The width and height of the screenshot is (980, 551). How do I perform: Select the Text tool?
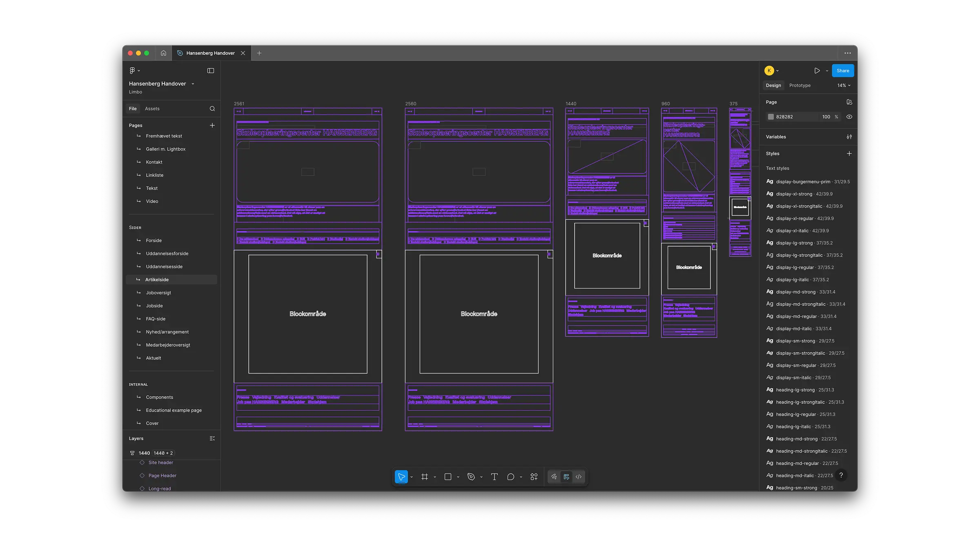(x=494, y=477)
